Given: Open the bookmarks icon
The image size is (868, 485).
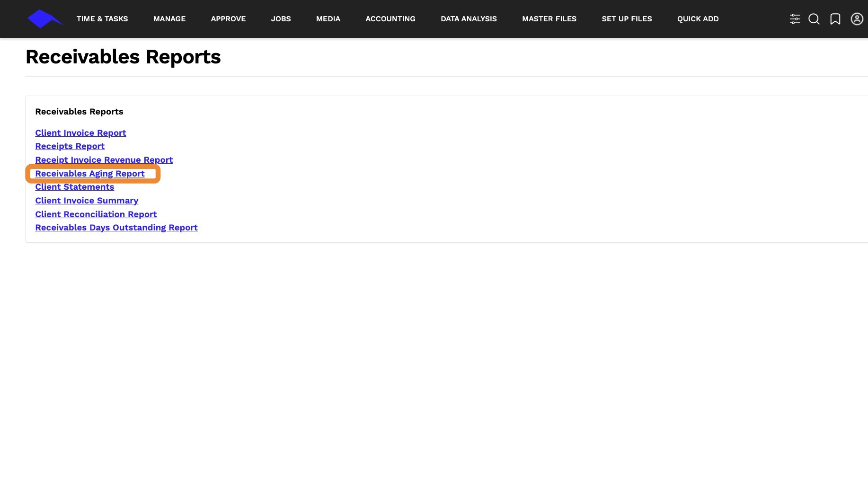Looking at the screenshot, I should tap(835, 19).
